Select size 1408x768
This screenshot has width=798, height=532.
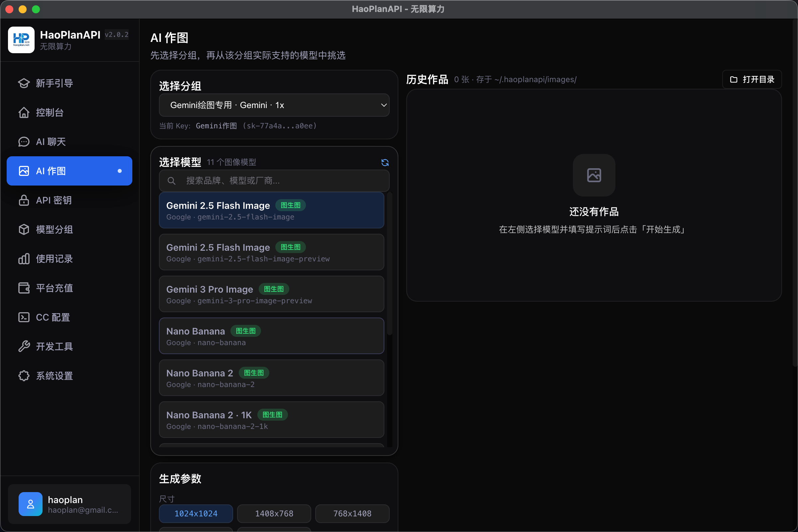pos(274,513)
